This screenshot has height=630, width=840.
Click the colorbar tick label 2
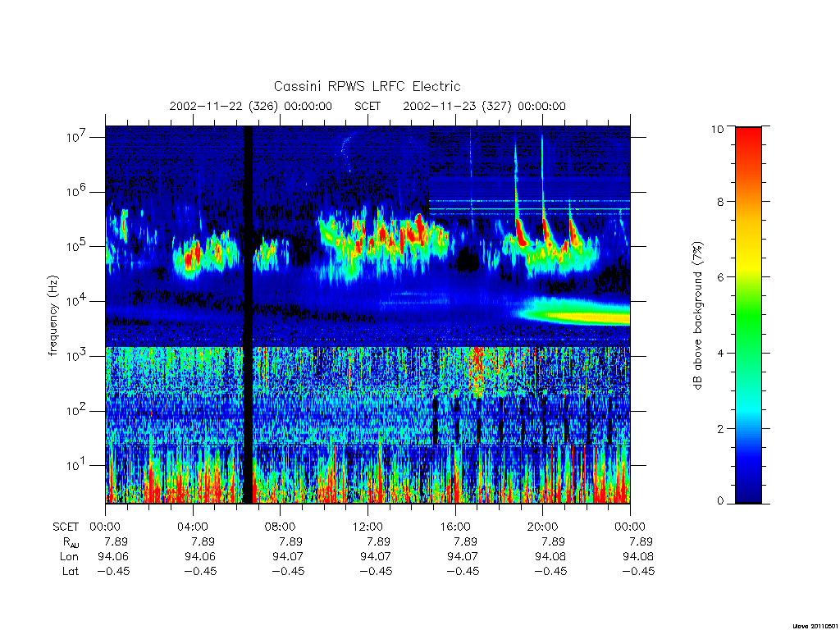[720, 428]
